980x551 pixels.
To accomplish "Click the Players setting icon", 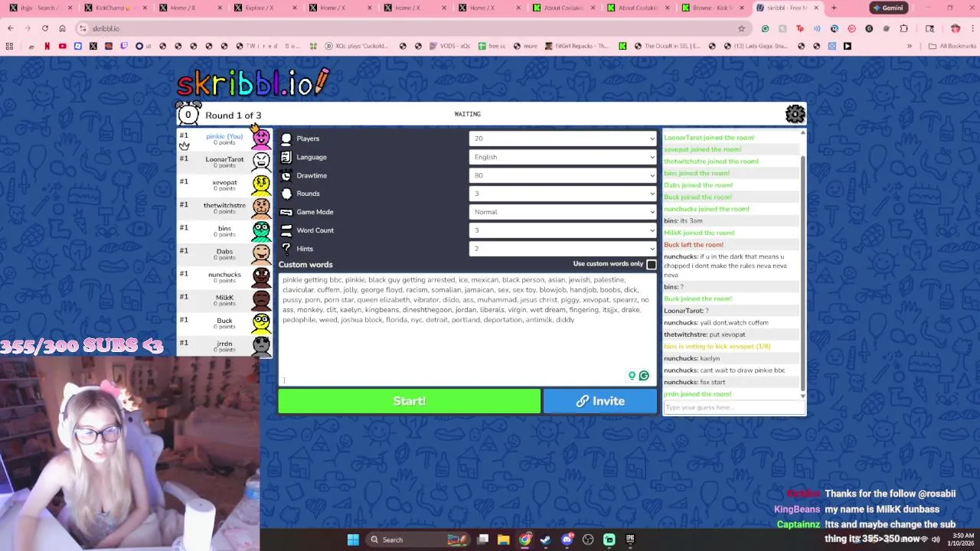I will click(286, 139).
